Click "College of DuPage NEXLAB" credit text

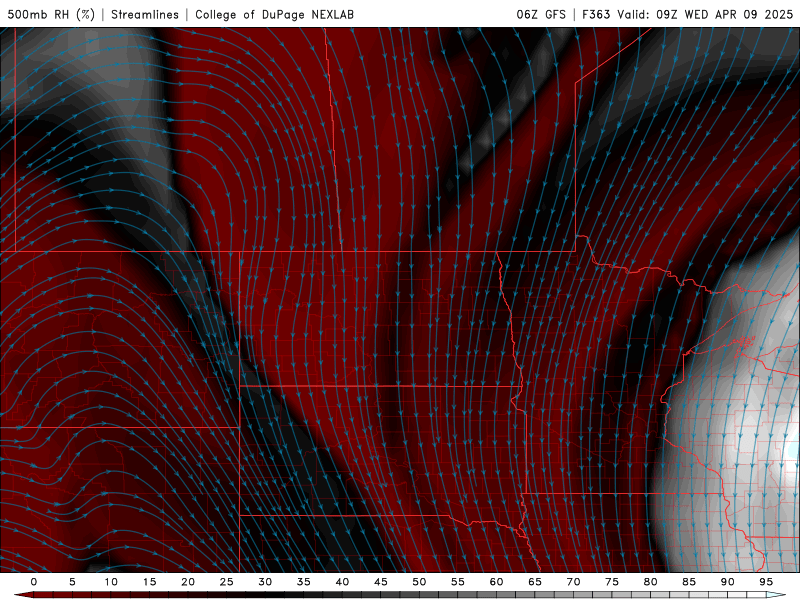point(274,14)
